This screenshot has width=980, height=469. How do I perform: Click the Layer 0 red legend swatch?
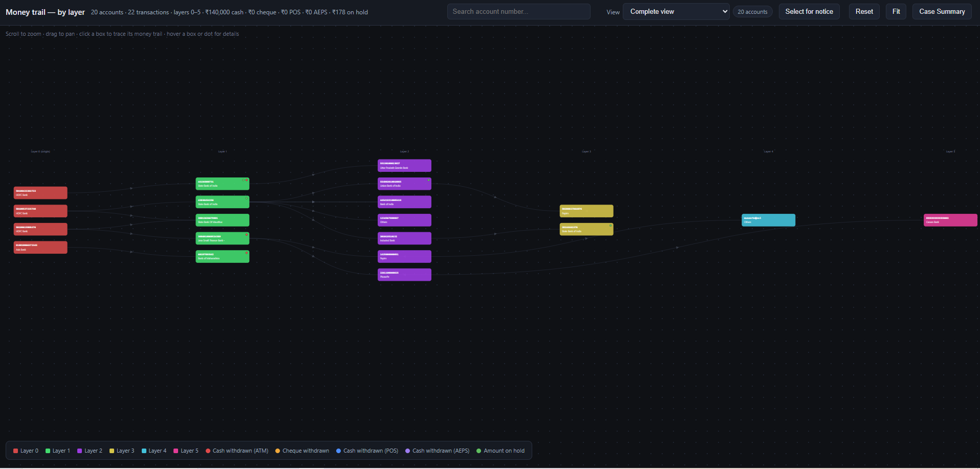point(16,451)
